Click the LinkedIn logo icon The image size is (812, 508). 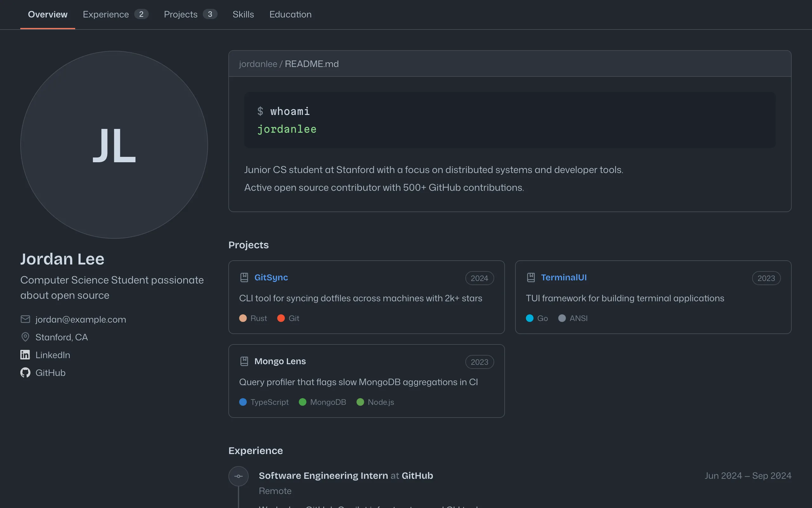tap(25, 355)
